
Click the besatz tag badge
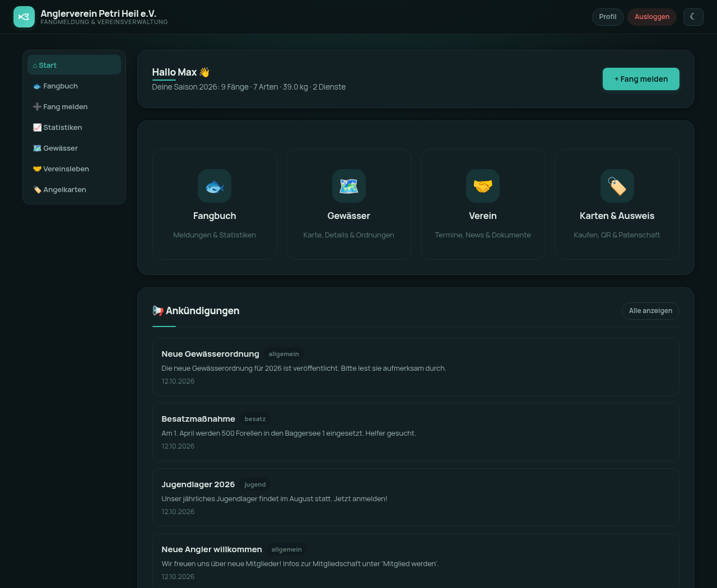click(255, 419)
